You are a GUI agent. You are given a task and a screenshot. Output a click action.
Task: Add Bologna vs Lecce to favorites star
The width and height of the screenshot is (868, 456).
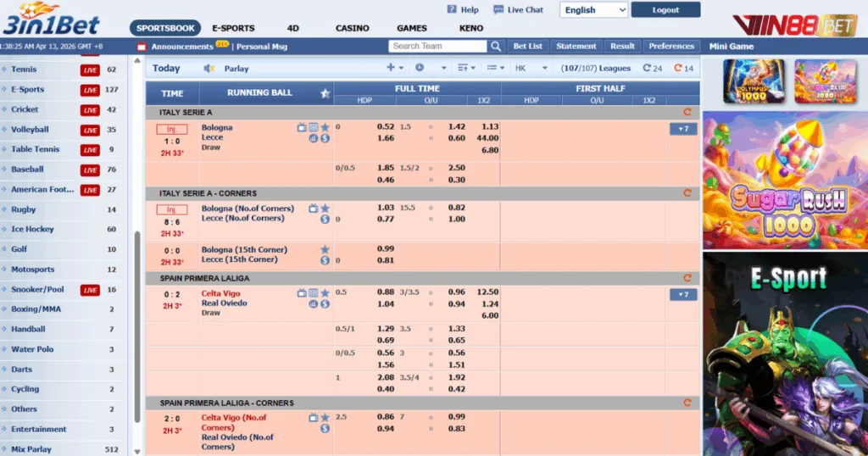click(x=325, y=128)
